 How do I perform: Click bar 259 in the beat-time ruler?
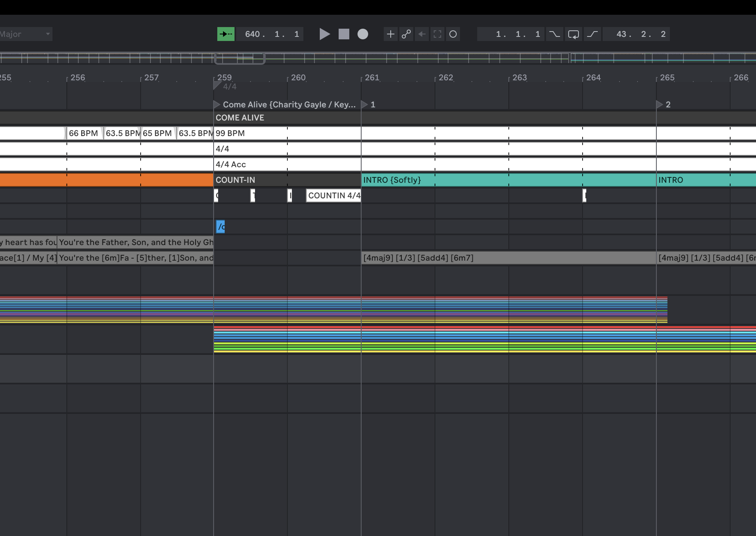click(x=224, y=77)
